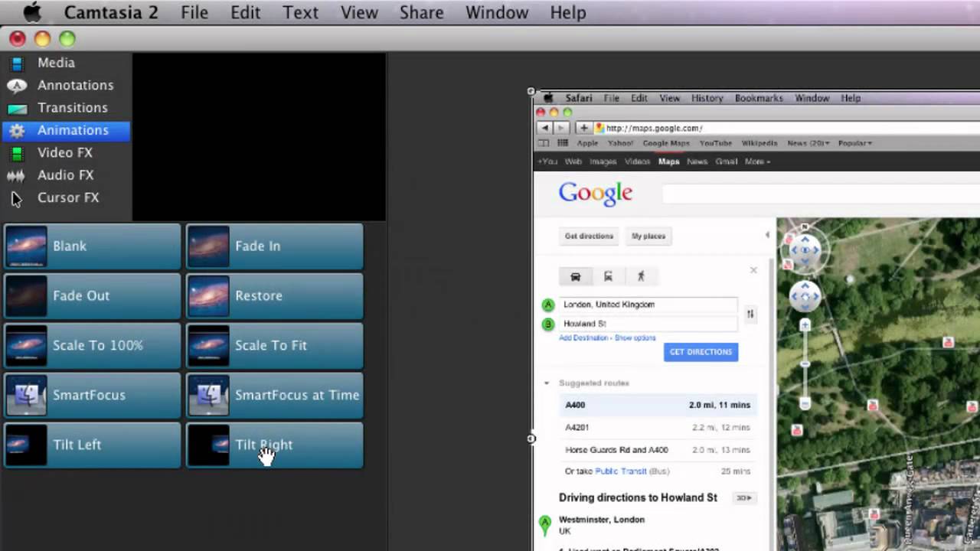This screenshot has height=551, width=980.
Task: Click the maps.google.com address field
Action: coord(786,129)
